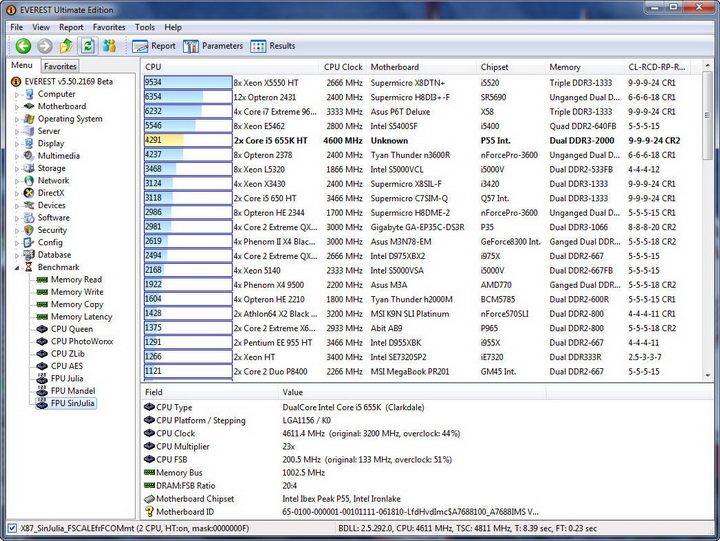Sort by CPU Clock column header

(343, 67)
